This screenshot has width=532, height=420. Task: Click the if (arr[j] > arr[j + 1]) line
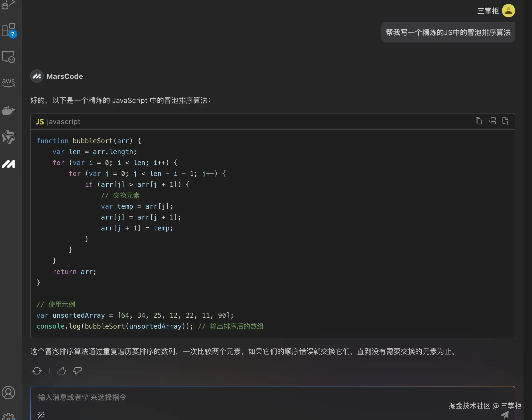pyautogui.click(x=137, y=184)
